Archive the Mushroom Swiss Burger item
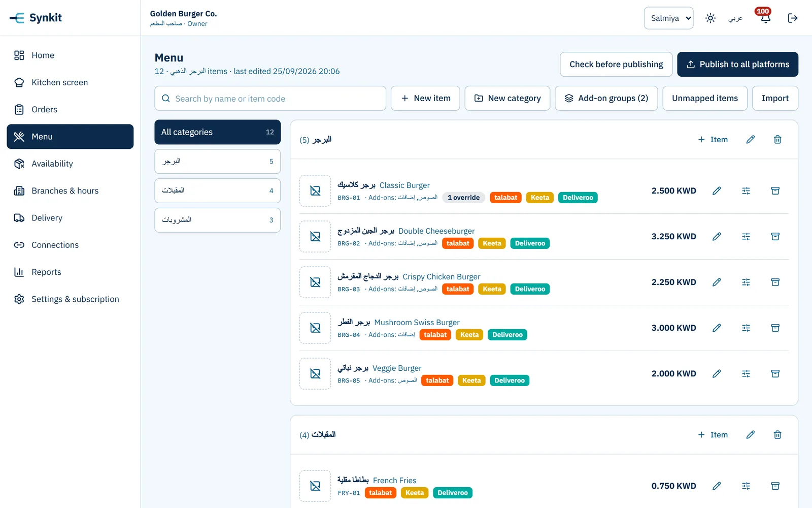Image resolution: width=812 pixels, height=508 pixels. [x=775, y=328]
